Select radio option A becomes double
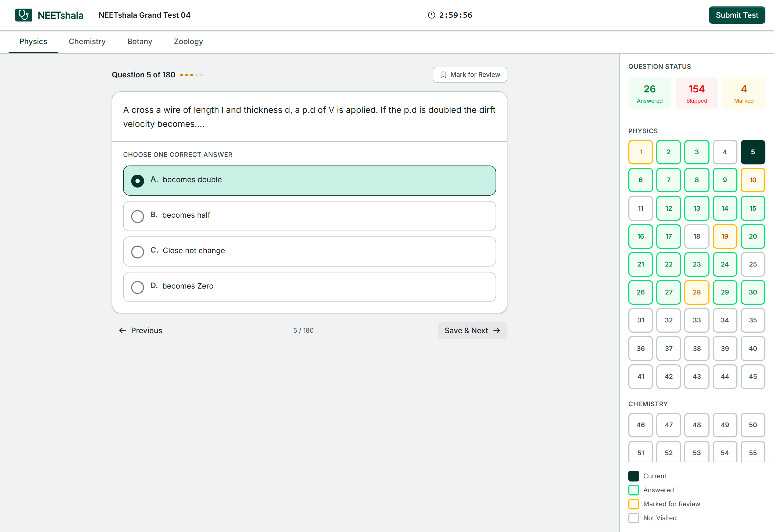 pyautogui.click(x=309, y=180)
